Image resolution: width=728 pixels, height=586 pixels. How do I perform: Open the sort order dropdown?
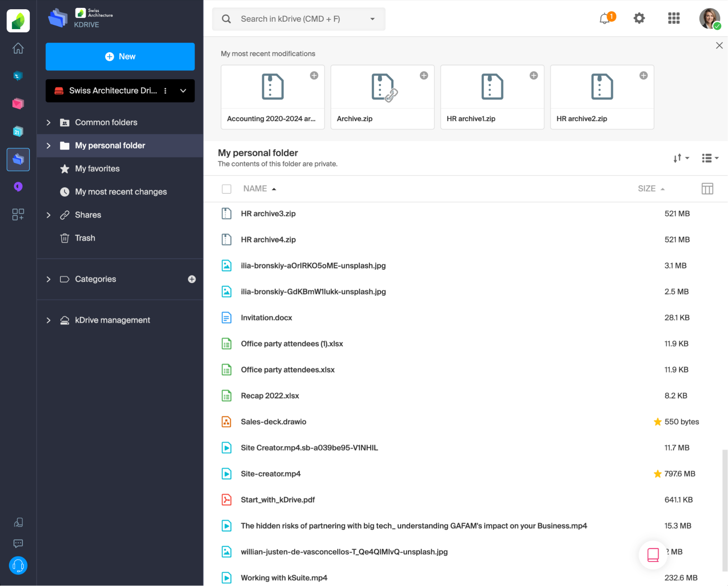tap(681, 158)
